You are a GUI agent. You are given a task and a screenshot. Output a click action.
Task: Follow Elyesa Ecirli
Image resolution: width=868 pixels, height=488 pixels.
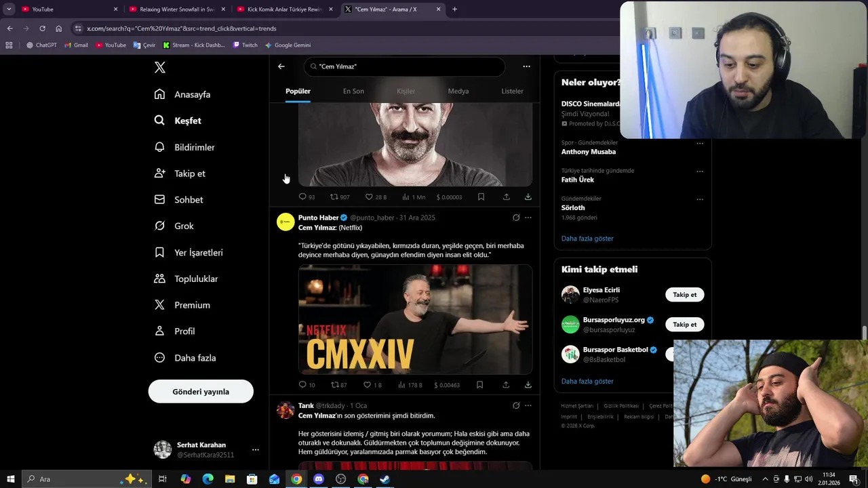click(x=685, y=295)
